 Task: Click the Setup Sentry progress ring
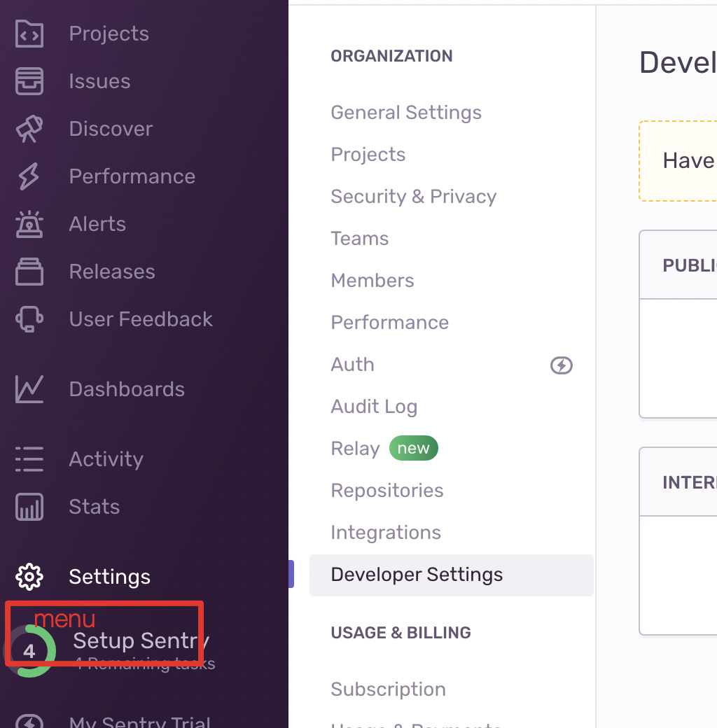(29, 651)
